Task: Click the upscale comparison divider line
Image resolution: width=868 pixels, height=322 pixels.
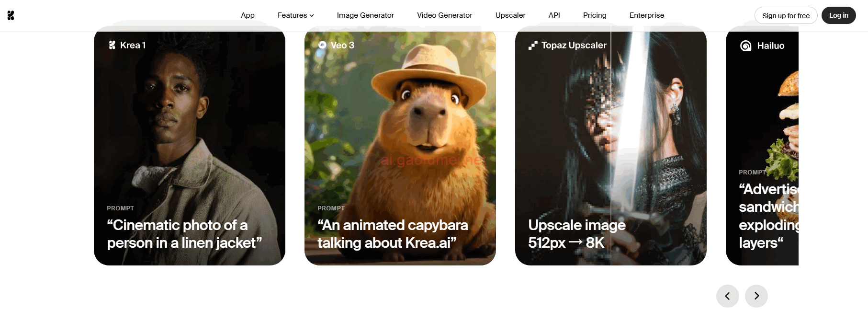Action: [611, 144]
